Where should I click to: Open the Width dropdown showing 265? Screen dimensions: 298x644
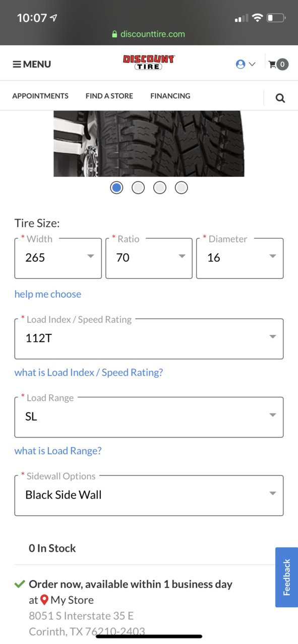click(58, 258)
